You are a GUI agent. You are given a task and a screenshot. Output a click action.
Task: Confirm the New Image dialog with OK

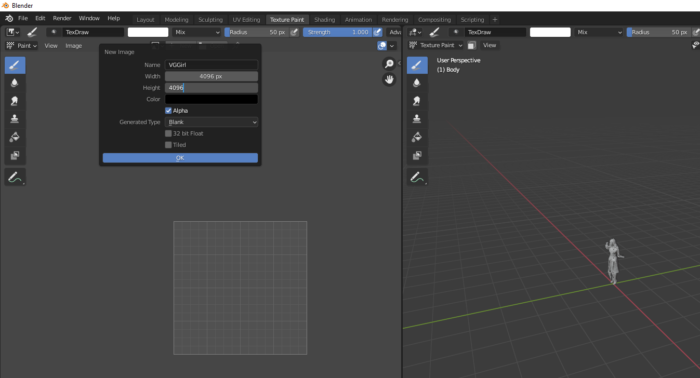(x=180, y=158)
